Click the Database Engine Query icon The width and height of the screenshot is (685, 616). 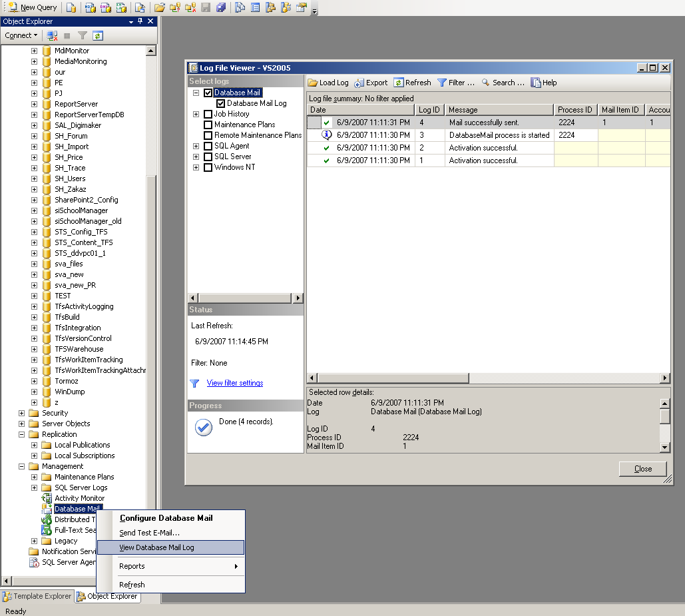coord(71,7)
